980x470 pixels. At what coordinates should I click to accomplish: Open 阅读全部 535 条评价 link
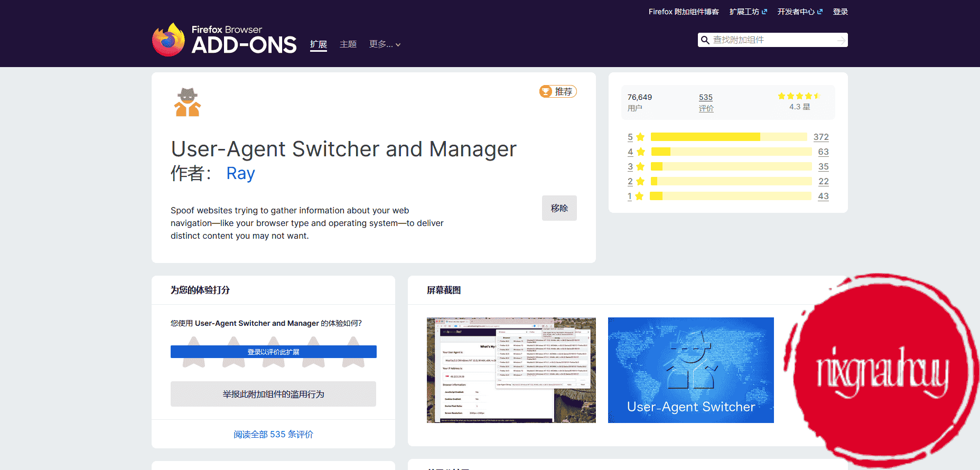[273, 434]
